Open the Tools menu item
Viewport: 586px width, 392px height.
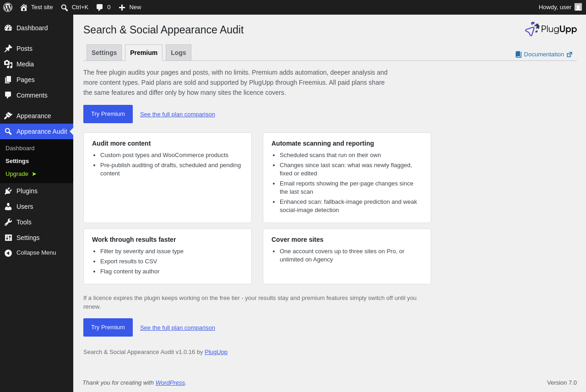pyautogui.click(x=37, y=222)
